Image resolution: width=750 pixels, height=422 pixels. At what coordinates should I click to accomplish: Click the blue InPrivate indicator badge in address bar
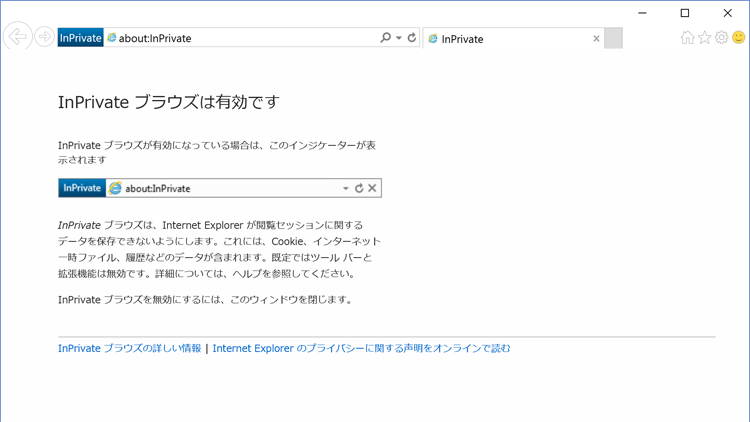(x=80, y=38)
